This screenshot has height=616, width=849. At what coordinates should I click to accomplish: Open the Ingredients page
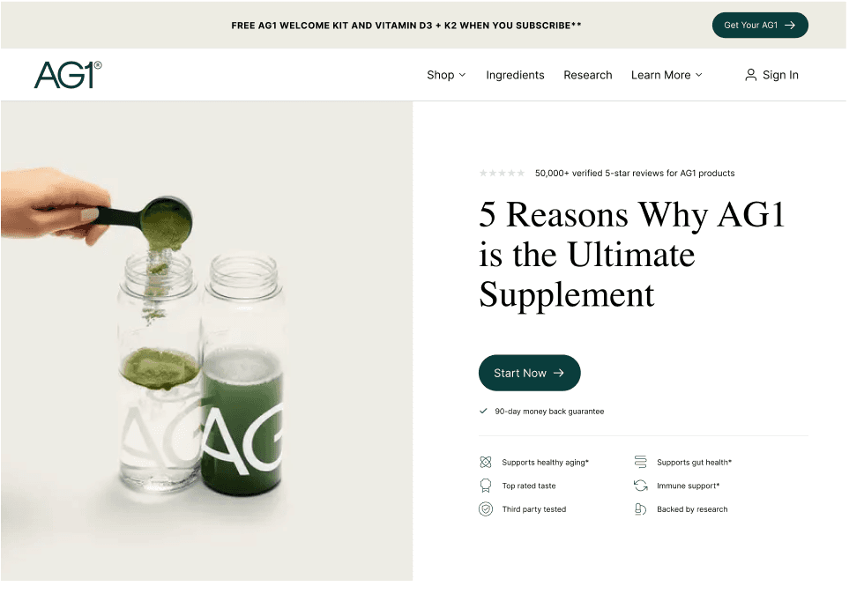click(x=515, y=75)
